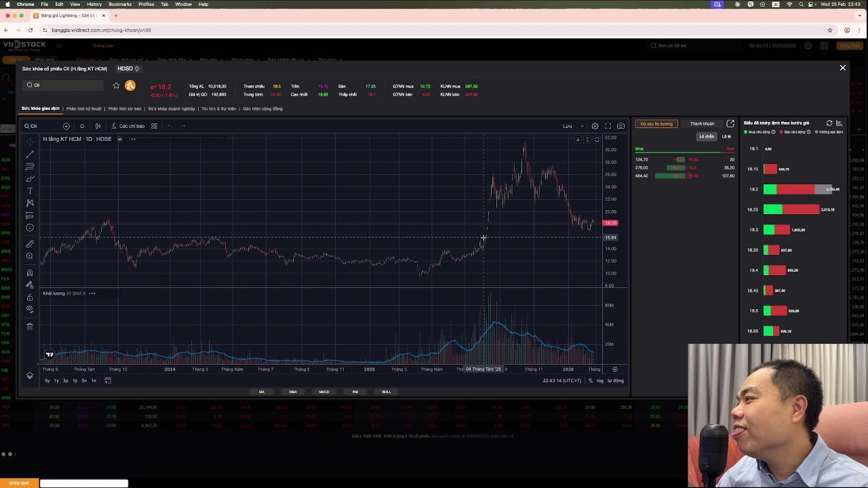Viewport: 868px width, 488px height.
Task: Select the brush drawing tool
Action: click(x=30, y=179)
